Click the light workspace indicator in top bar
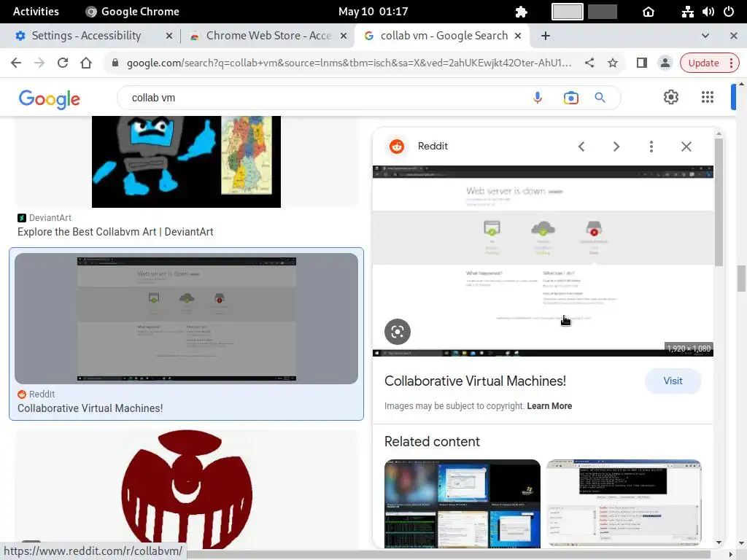 tap(567, 12)
